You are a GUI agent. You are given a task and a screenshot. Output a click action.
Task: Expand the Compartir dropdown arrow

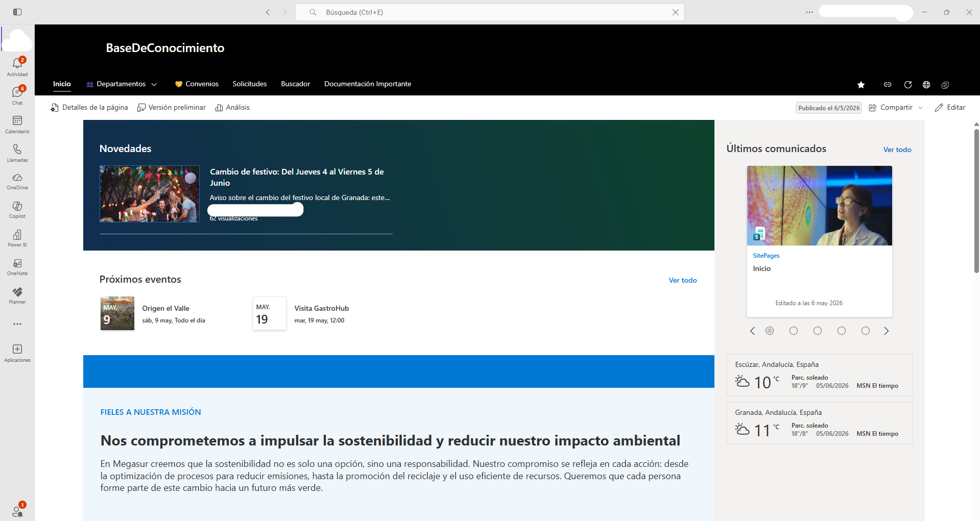921,108
